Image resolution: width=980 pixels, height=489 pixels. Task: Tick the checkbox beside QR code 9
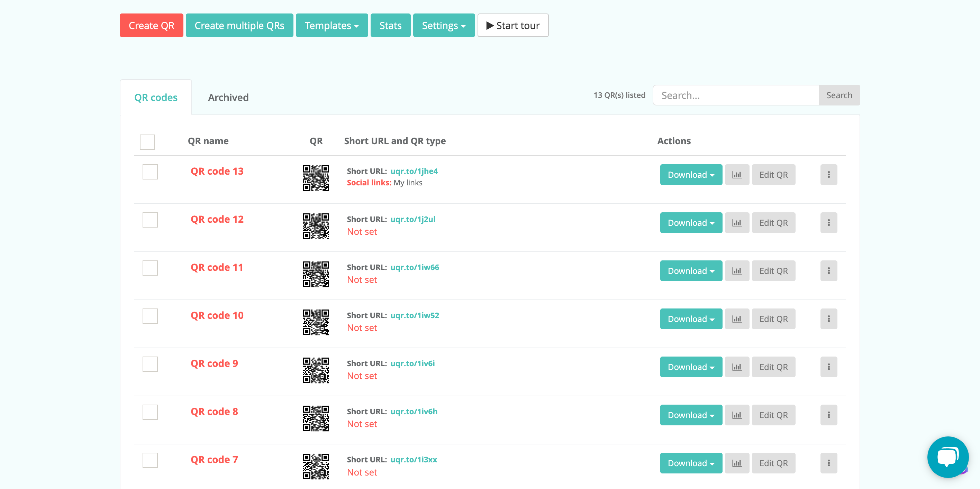tap(150, 364)
